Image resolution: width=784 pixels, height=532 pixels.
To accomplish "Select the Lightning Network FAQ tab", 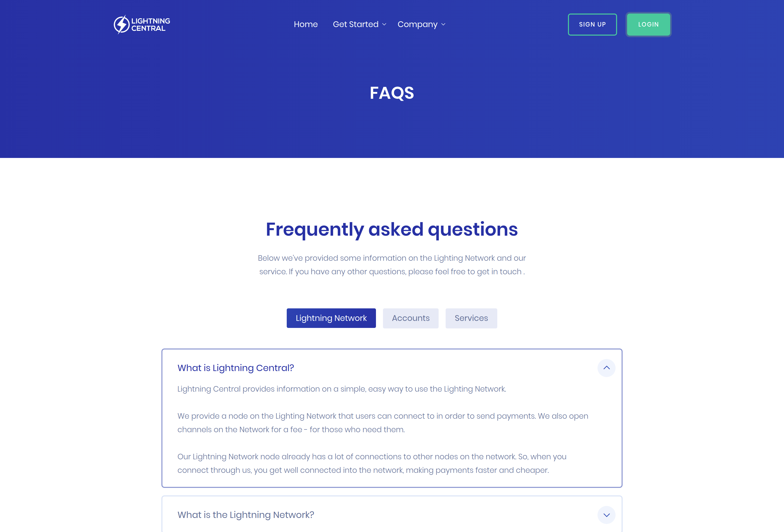I will pos(331,318).
